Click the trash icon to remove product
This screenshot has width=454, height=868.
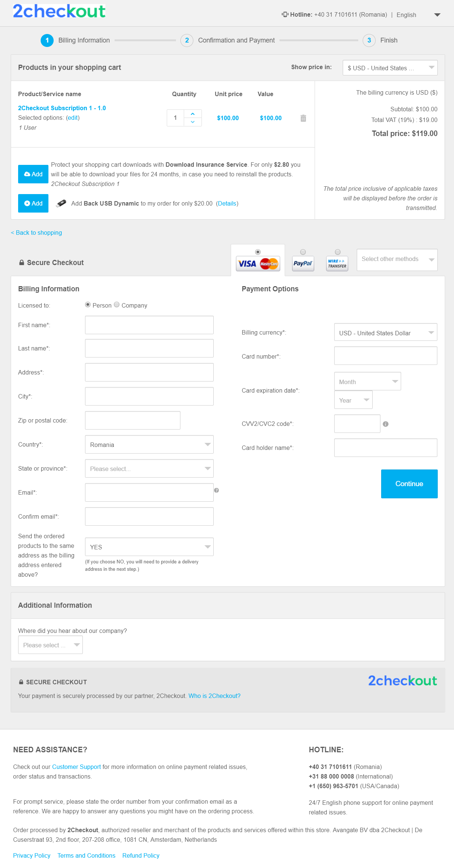pos(303,118)
